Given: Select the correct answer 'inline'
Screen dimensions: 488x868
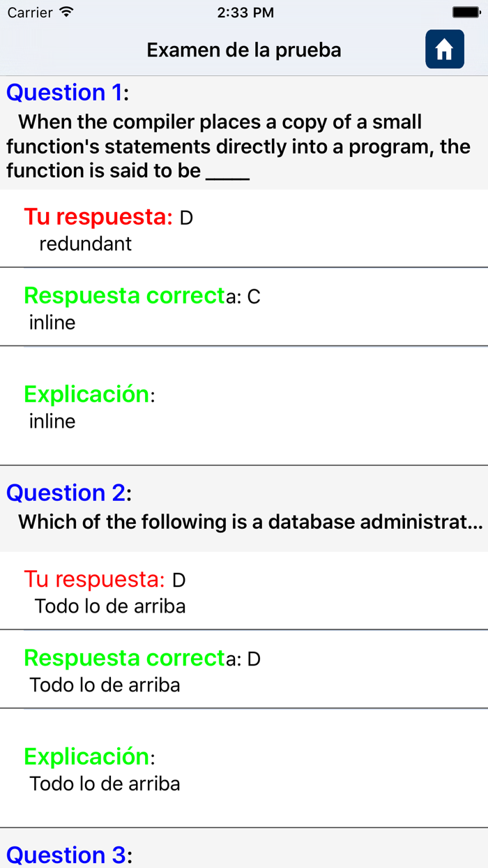Looking at the screenshot, I should click(x=51, y=322).
